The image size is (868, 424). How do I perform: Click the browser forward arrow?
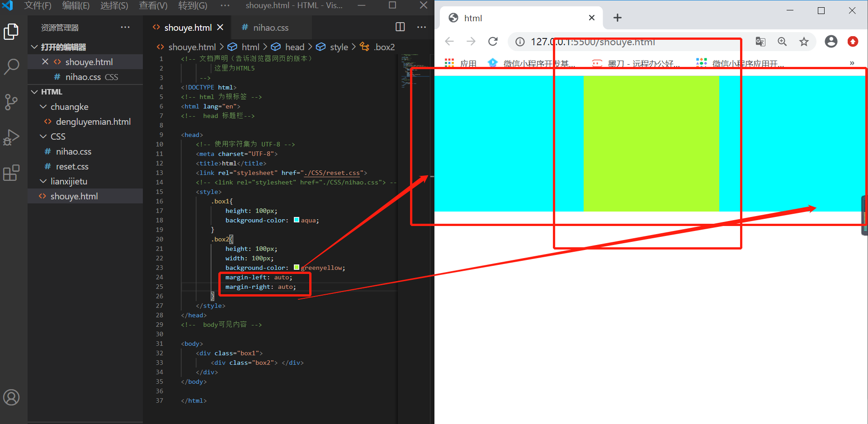tap(471, 42)
